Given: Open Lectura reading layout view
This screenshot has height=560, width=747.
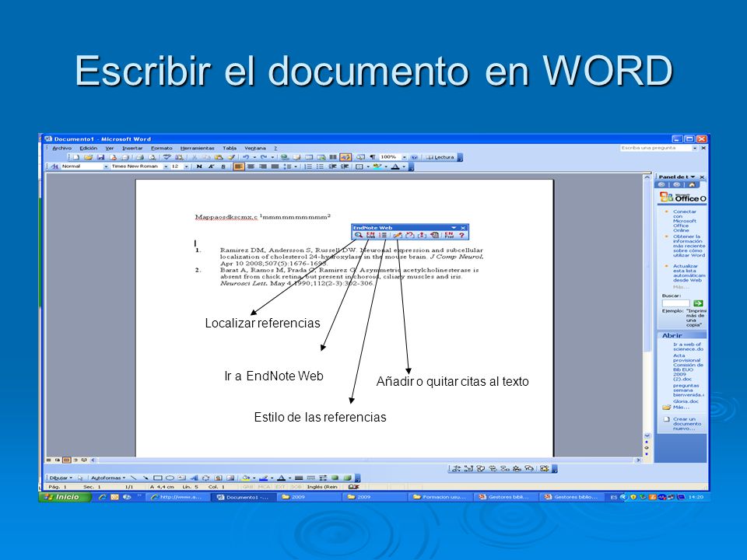Looking at the screenshot, I should point(440,157).
